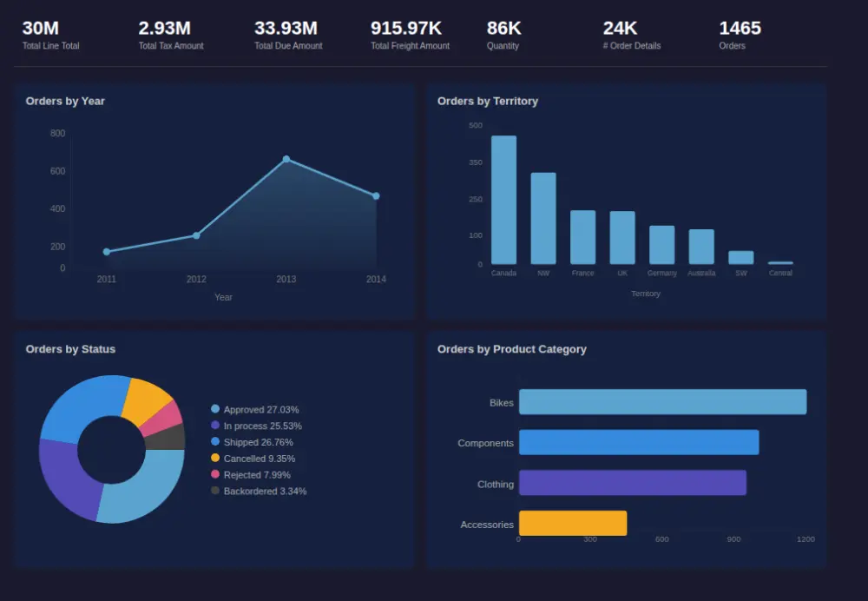Click the 1465 Orders metric

(740, 36)
